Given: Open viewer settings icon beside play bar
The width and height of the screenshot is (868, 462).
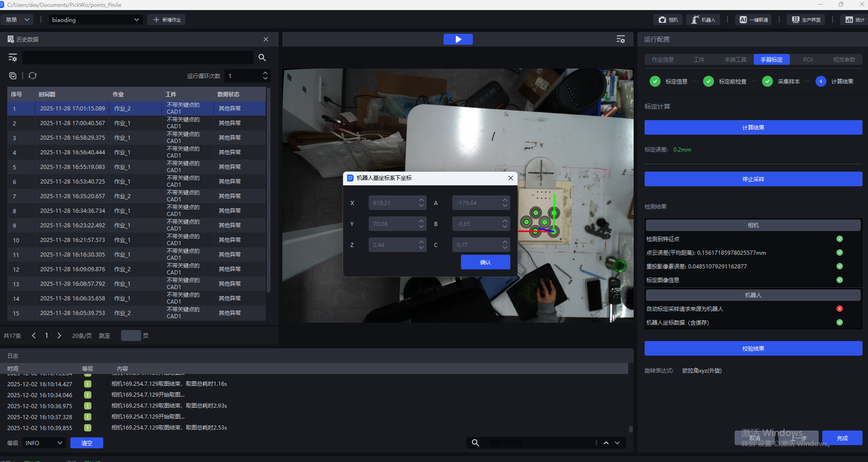Looking at the screenshot, I should coord(620,39).
